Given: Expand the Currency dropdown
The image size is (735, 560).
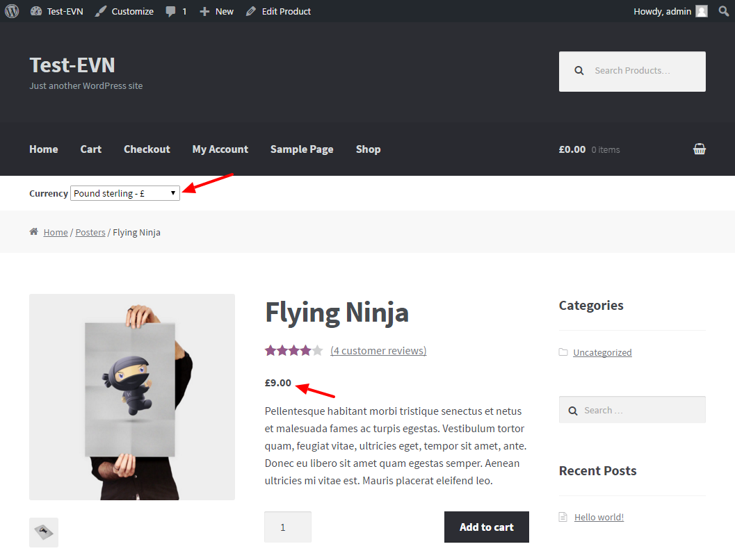Looking at the screenshot, I should (125, 193).
